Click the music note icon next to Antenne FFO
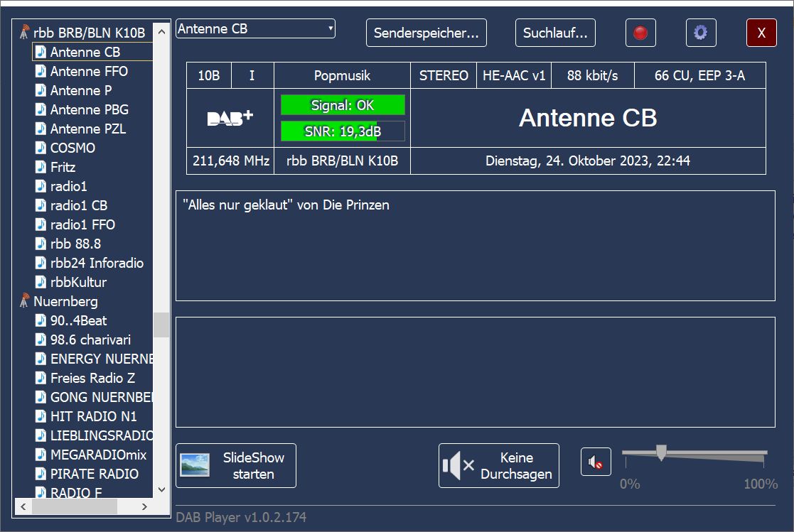794x532 pixels. point(41,71)
